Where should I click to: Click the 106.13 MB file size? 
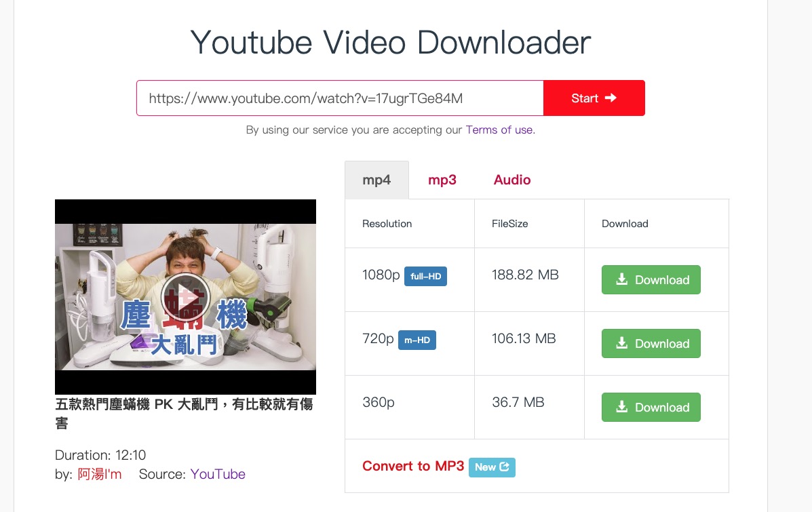pyautogui.click(x=524, y=338)
